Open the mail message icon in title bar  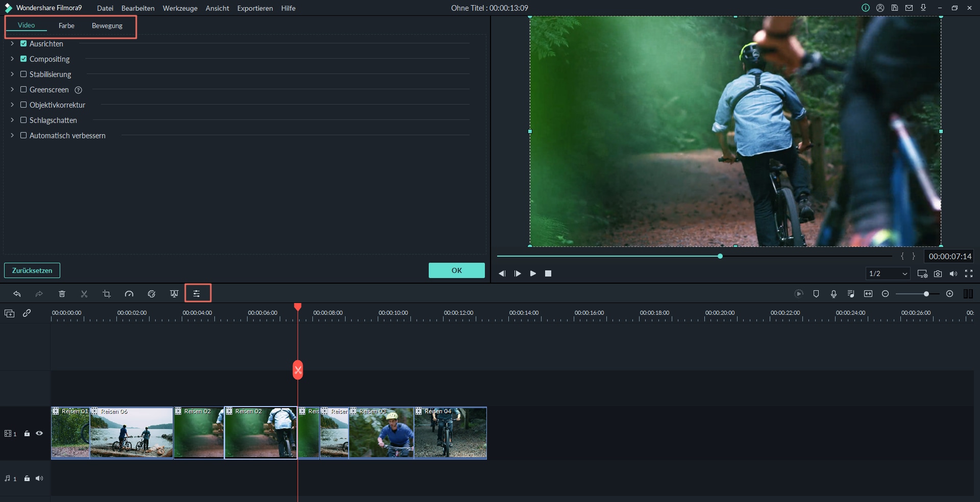pos(909,8)
